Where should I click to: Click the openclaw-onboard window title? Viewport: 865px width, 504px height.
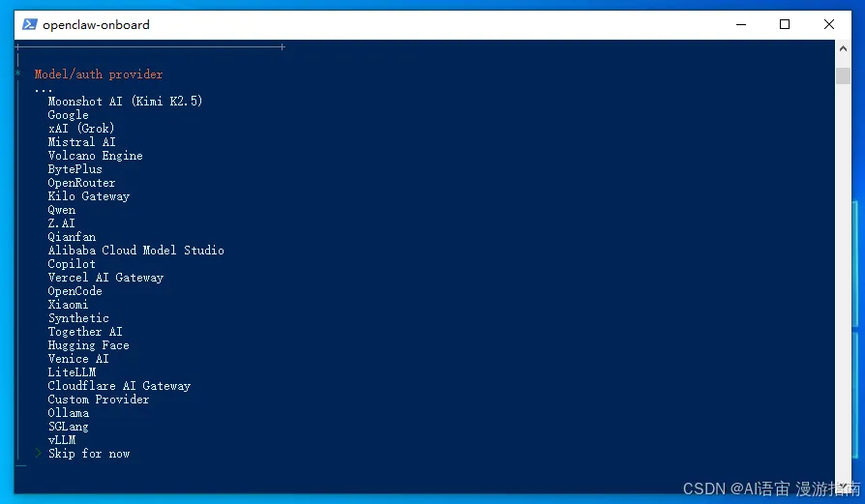coord(96,25)
